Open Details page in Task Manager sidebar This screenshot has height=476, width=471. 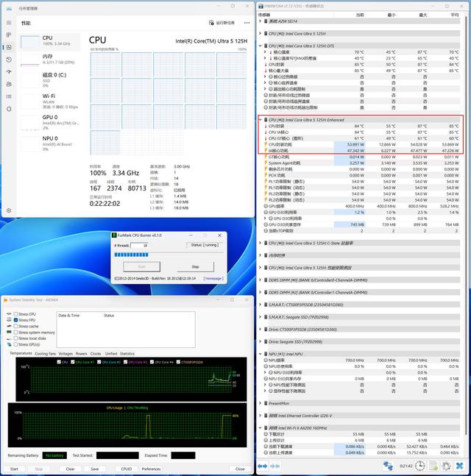click(9, 96)
